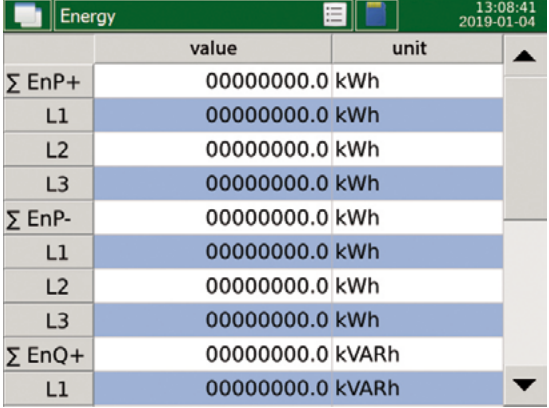Select the Σ EnQ+ row header

point(48,354)
